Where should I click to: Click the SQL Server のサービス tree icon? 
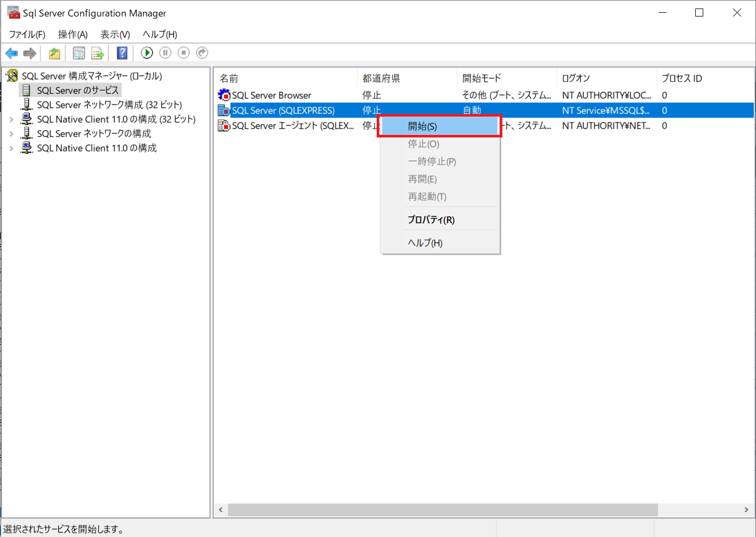[26, 90]
